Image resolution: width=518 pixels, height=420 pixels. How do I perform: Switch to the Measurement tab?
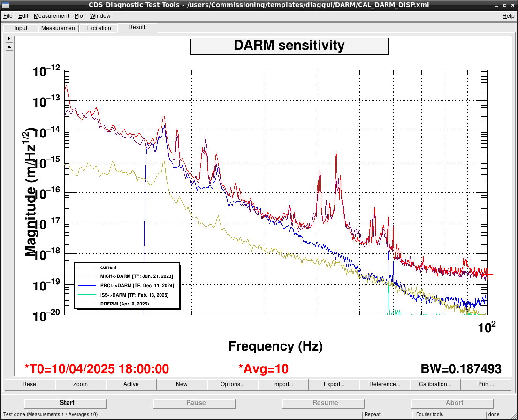[x=59, y=28]
